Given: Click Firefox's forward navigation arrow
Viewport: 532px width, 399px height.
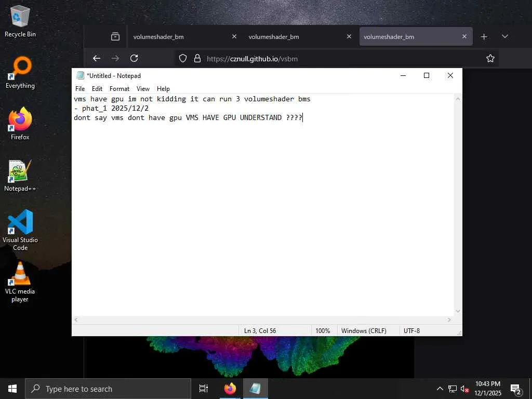Looking at the screenshot, I should [x=115, y=58].
